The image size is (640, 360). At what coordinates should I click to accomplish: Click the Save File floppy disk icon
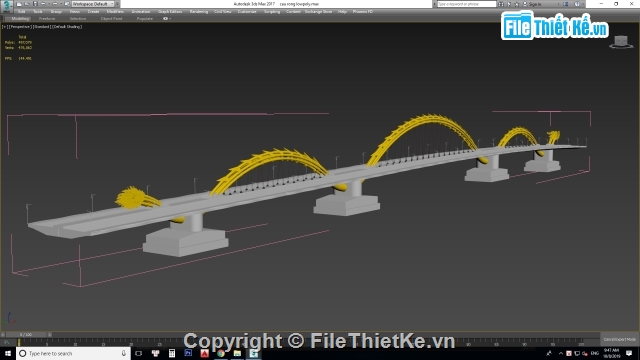[x=35, y=4]
